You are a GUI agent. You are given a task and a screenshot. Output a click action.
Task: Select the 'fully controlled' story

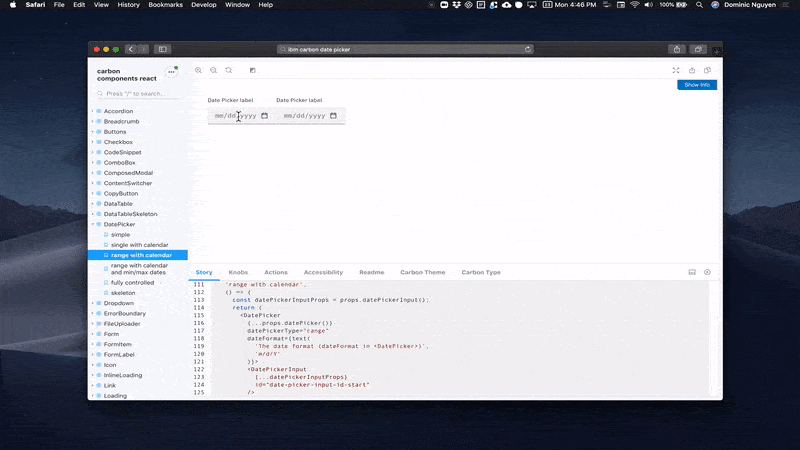pyautogui.click(x=132, y=283)
